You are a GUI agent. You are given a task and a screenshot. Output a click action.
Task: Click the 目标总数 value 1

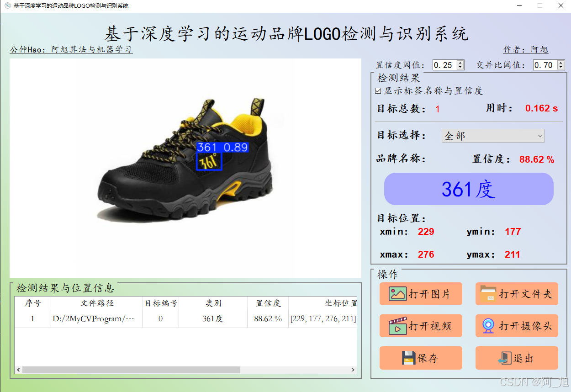click(438, 109)
